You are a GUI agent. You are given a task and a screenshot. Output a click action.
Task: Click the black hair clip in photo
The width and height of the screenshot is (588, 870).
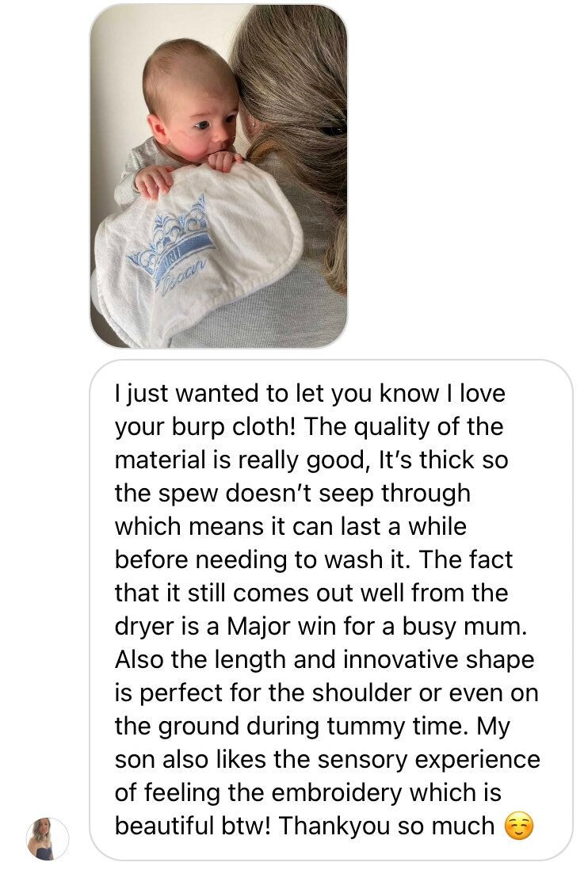point(331,131)
